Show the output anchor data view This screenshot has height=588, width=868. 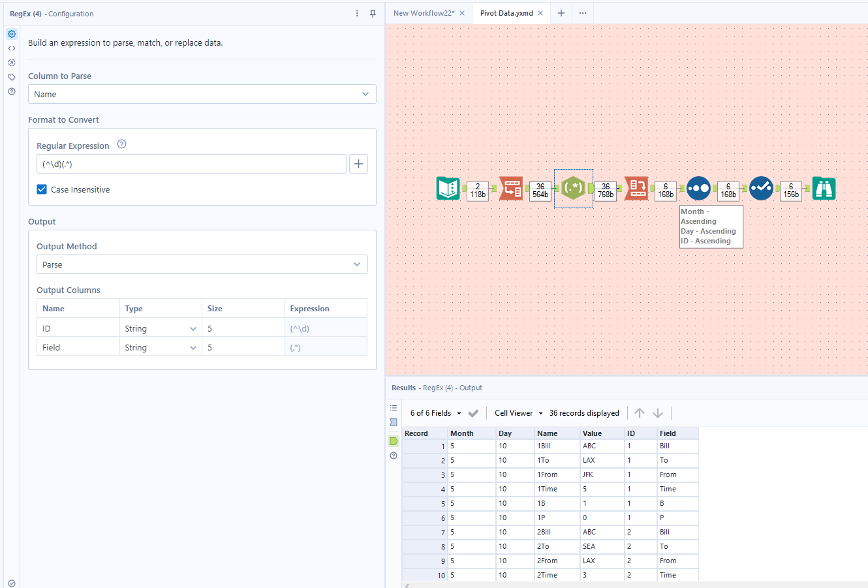tap(394, 441)
